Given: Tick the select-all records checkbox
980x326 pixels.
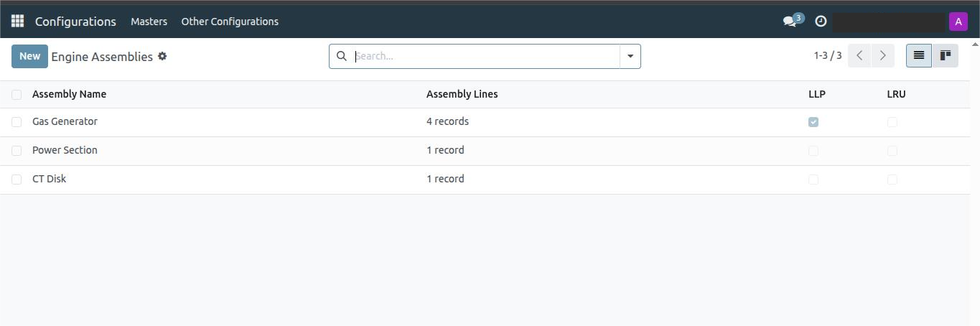Looking at the screenshot, I should click(x=17, y=94).
